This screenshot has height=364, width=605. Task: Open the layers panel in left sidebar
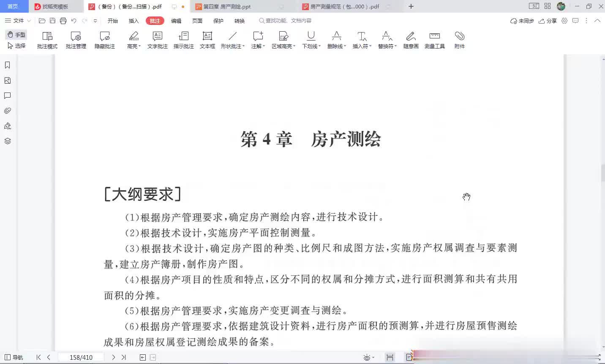(x=8, y=141)
